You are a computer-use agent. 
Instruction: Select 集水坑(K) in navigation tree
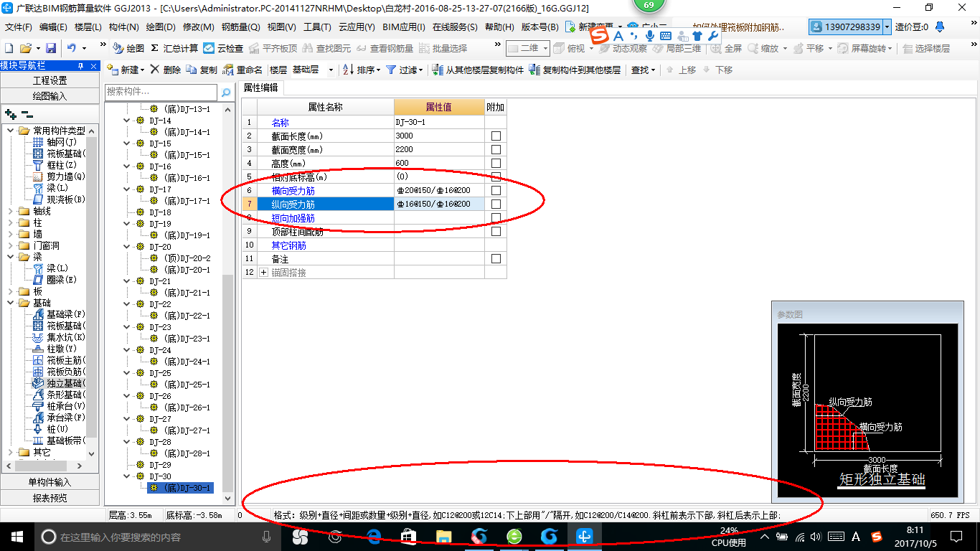59,337
